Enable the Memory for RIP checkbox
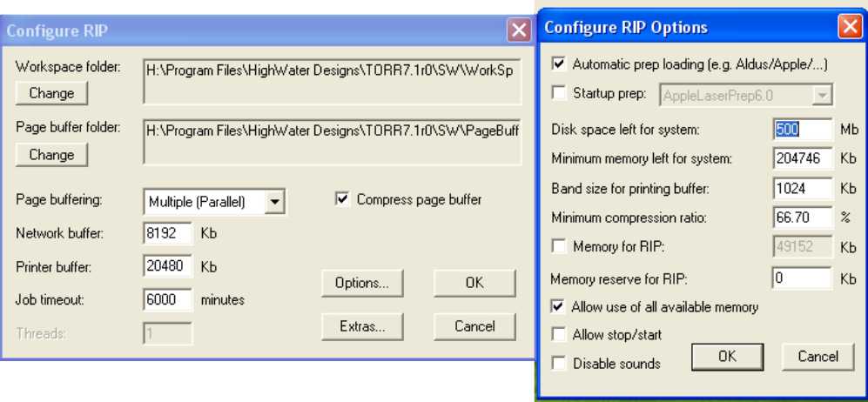 [559, 246]
